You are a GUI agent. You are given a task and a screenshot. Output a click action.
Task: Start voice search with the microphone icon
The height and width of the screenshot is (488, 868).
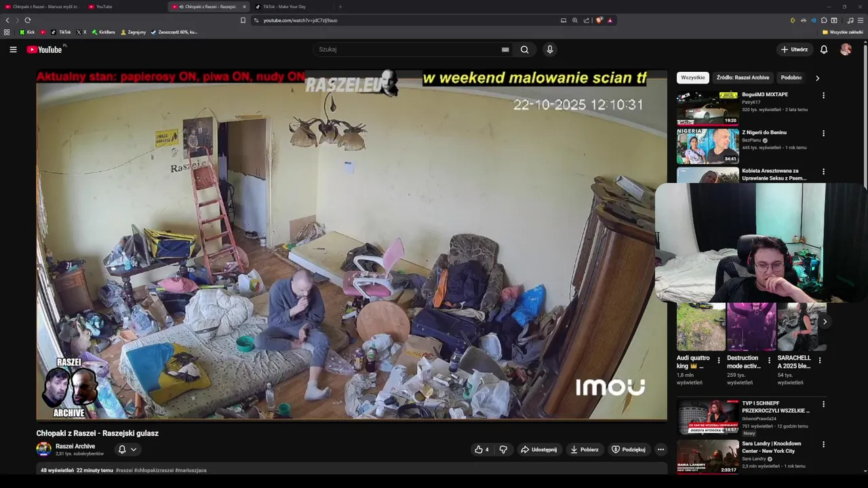[x=550, y=49]
